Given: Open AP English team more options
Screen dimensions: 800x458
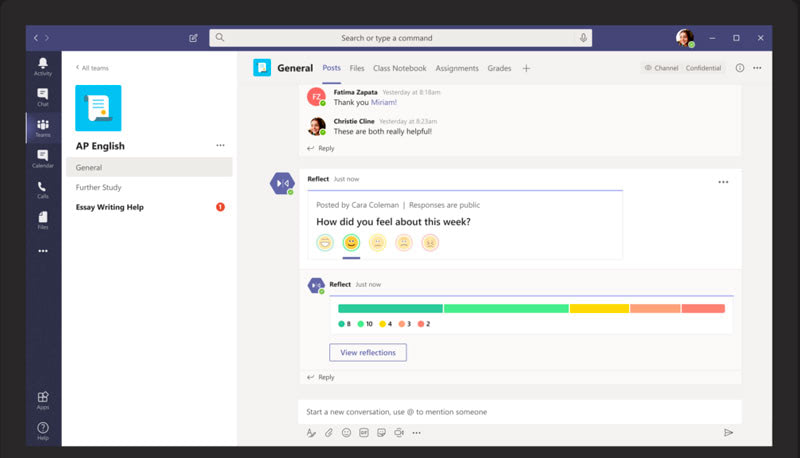Looking at the screenshot, I should (220, 145).
